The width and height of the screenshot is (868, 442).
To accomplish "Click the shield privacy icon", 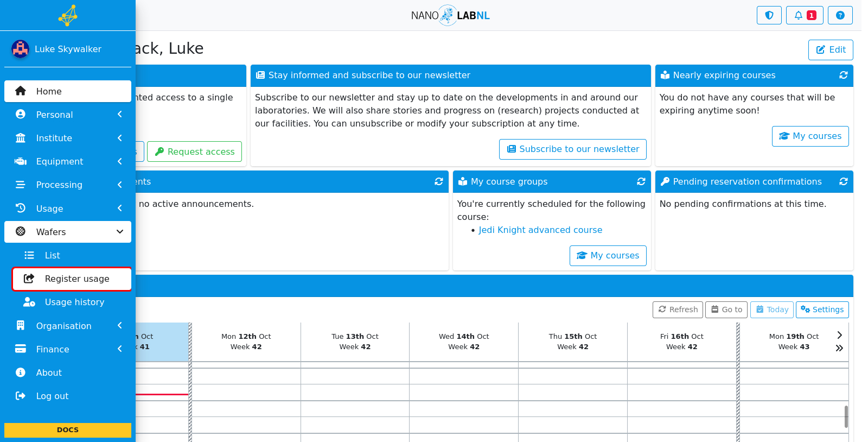I will coord(769,15).
